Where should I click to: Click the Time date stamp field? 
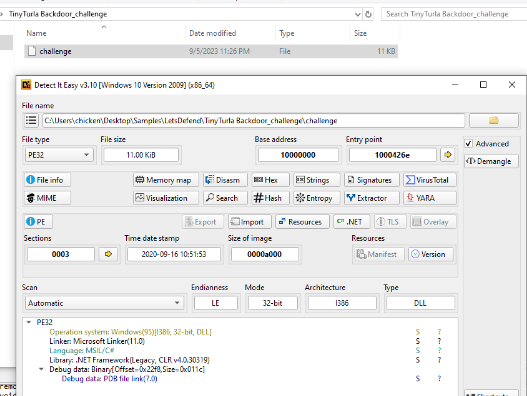pyautogui.click(x=174, y=254)
